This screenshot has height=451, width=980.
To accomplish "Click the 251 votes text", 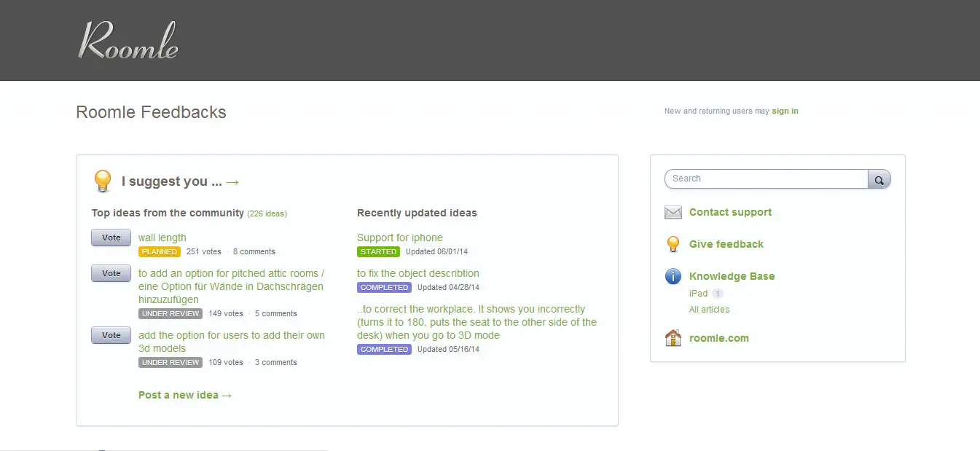I will 204,251.
